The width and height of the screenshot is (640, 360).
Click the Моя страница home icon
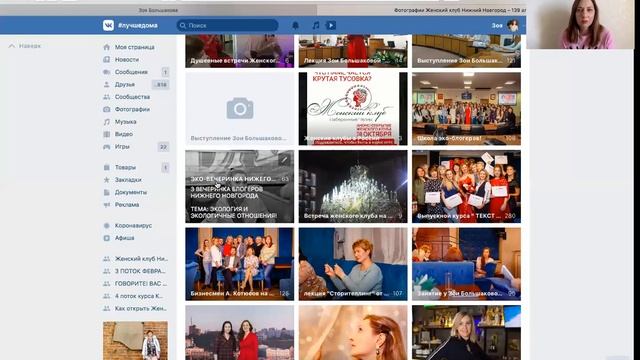click(x=107, y=47)
